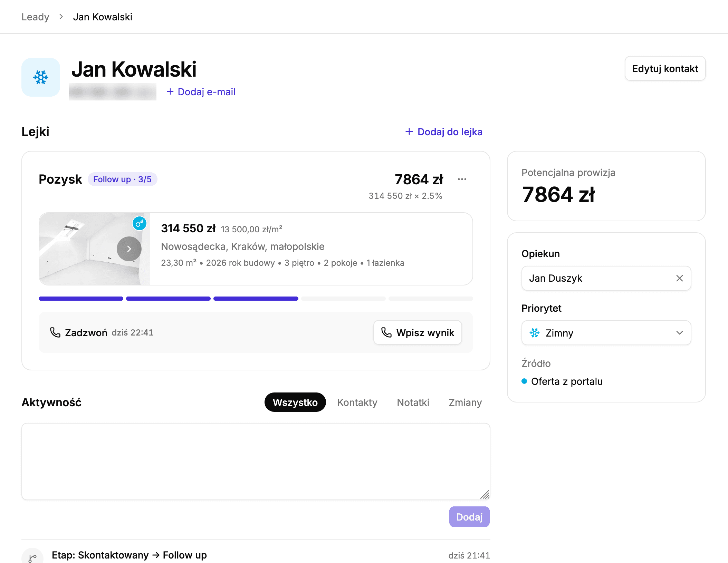Click the Wpisz wynik button
Viewport: 728px width, 563px height.
[418, 332]
